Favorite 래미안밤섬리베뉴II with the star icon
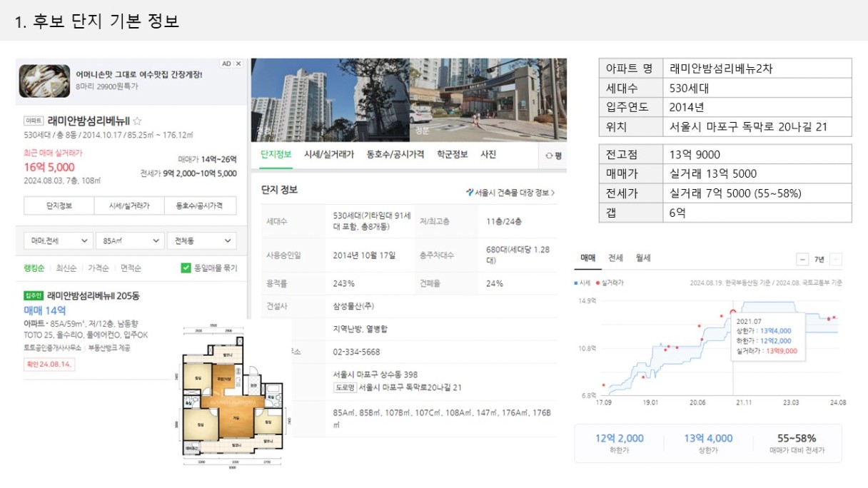Image resolution: width=868 pixels, height=488 pixels. pos(137,121)
